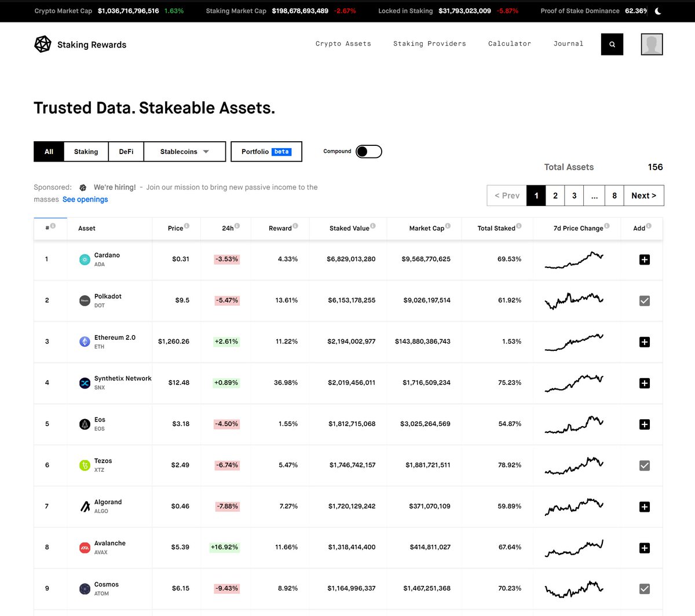The image size is (695, 616).
Task: Open the Portfolio beta tab
Action: [x=266, y=152]
